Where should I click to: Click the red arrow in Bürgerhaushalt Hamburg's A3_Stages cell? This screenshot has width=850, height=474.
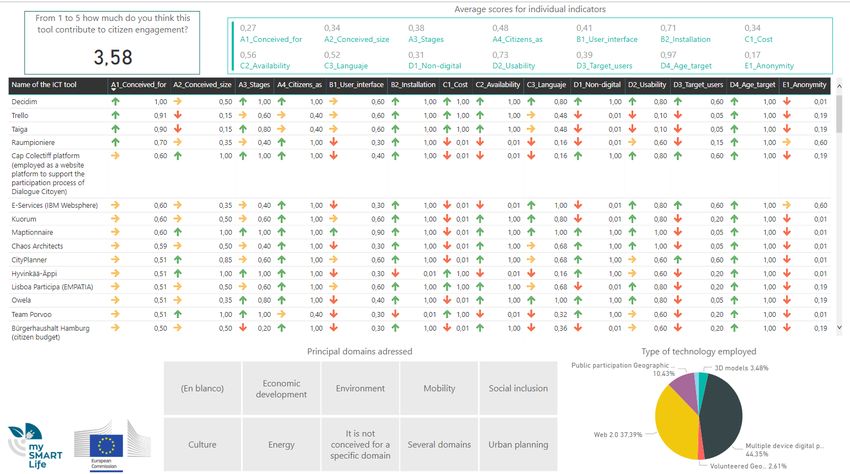pos(243,328)
